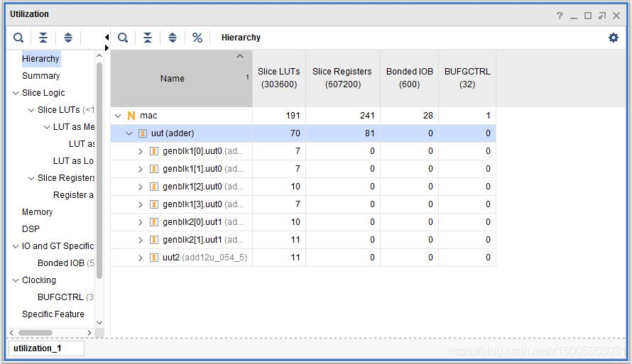The width and height of the screenshot is (632, 364).
Task: Expand all in left navigation pane
Action: (x=68, y=38)
